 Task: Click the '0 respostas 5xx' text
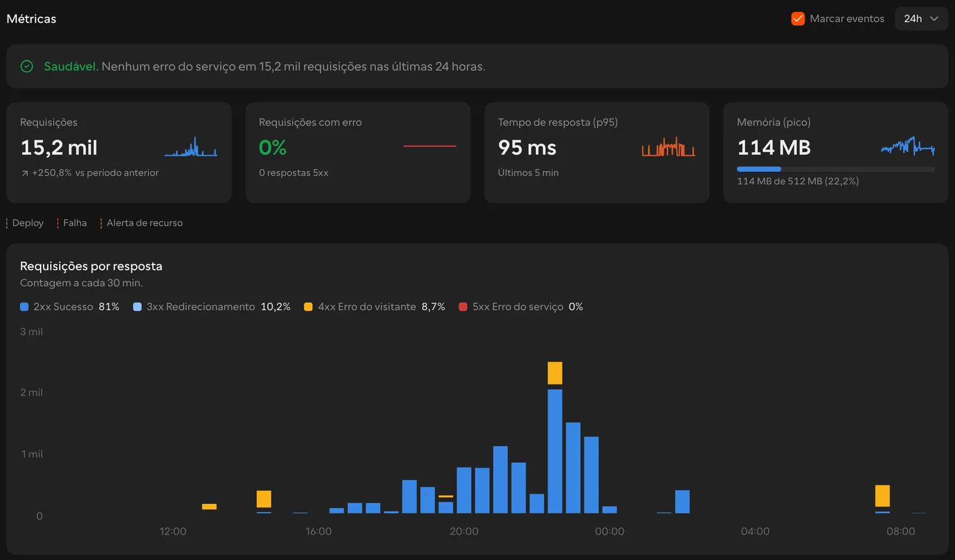click(x=294, y=173)
